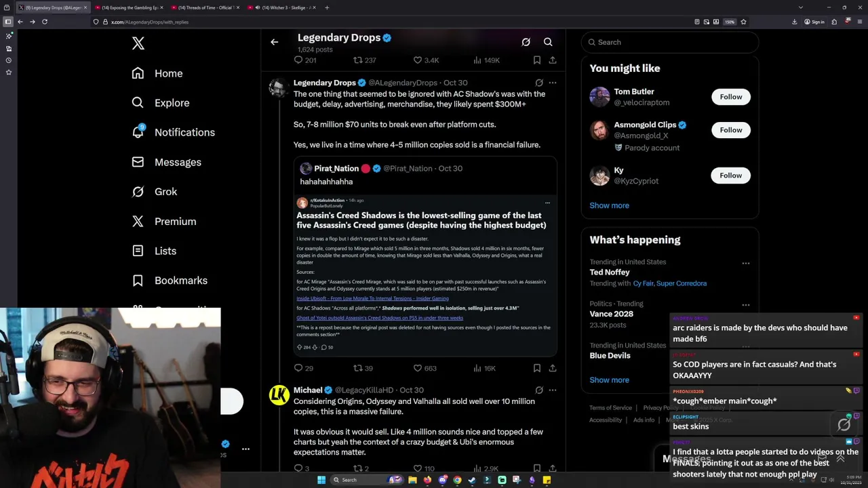
Task: Reload the page
Action: click(45, 22)
